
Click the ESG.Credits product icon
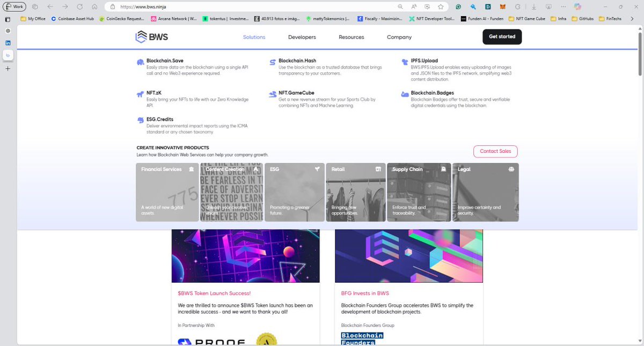[x=140, y=121]
